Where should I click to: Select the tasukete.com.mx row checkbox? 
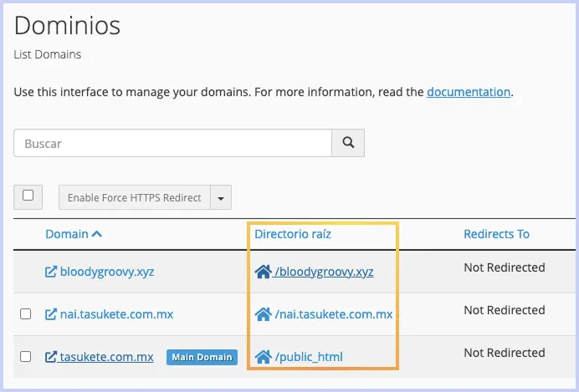tap(26, 356)
